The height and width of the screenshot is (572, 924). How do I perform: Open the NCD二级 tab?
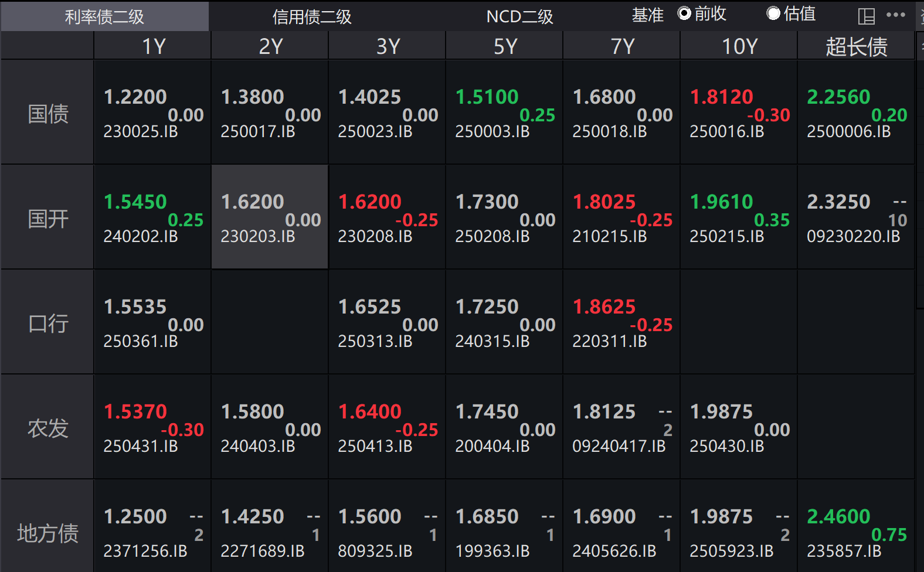coord(519,16)
